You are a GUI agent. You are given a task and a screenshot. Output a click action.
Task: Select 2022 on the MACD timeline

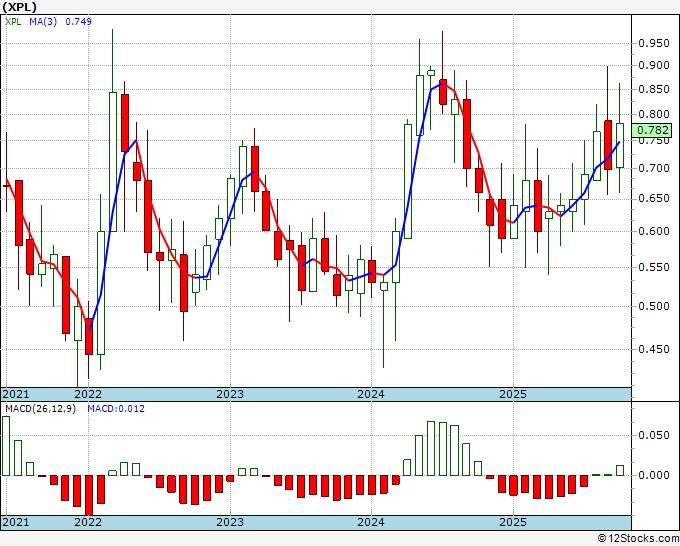click(x=88, y=522)
